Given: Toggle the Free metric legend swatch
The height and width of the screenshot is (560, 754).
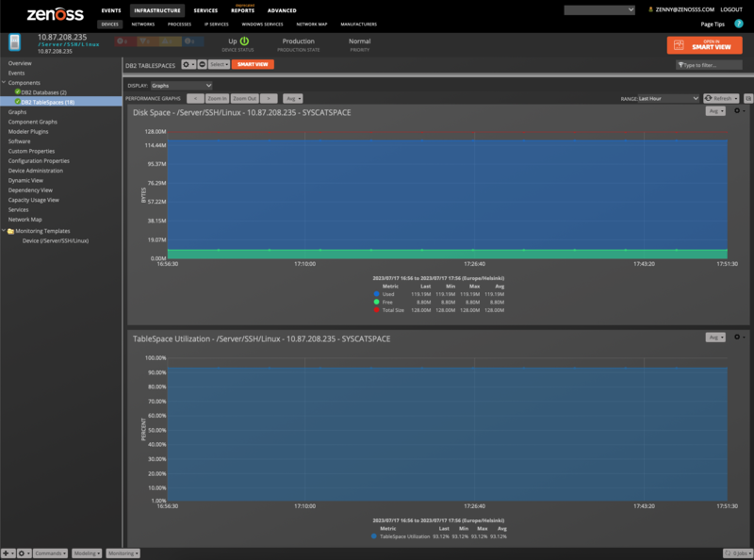Looking at the screenshot, I should (376, 302).
